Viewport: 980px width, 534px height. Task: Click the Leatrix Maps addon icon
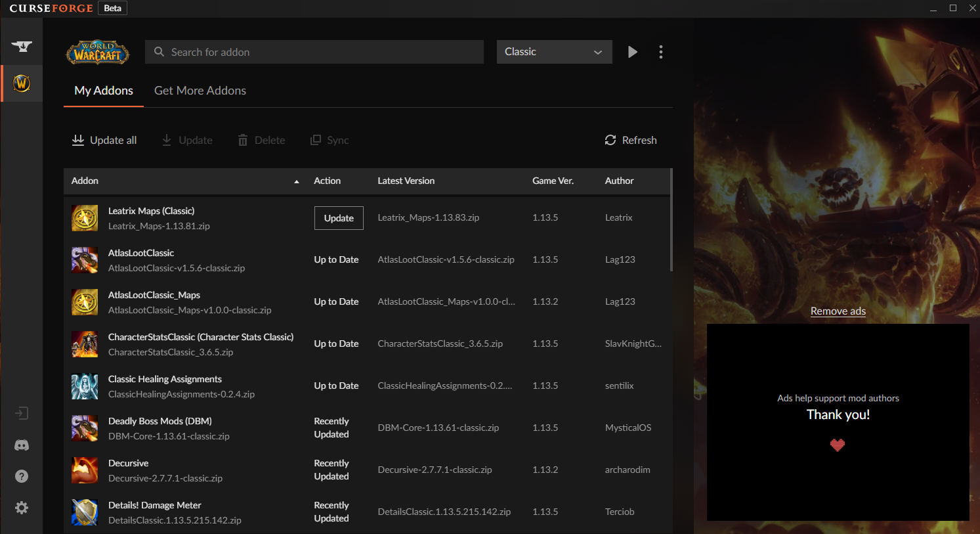pyautogui.click(x=85, y=218)
